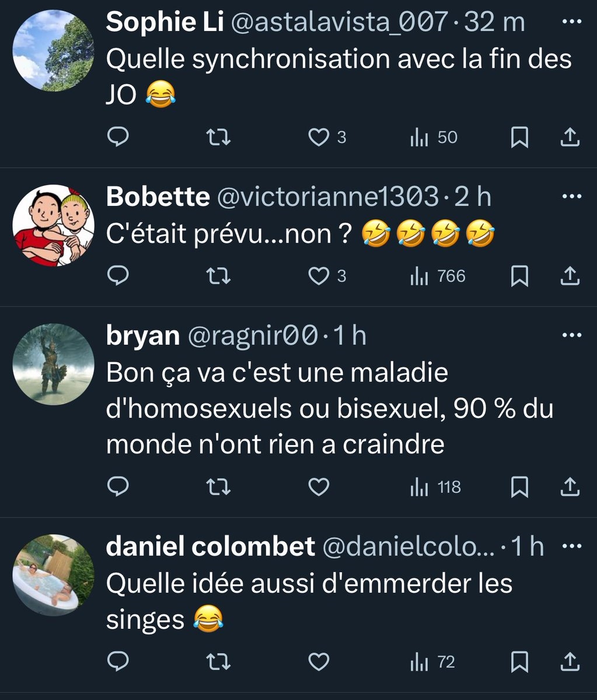View the 766 views on Bobette's tweet

click(438, 276)
